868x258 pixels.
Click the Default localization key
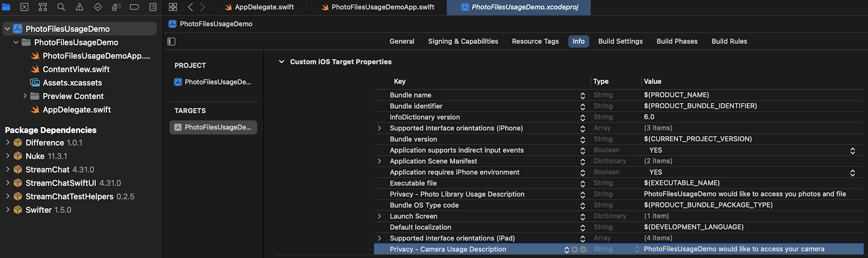click(x=420, y=227)
